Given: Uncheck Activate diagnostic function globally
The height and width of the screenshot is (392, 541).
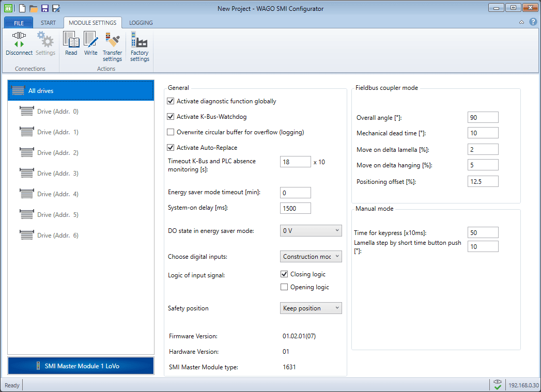Looking at the screenshot, I should [x=171, y=101].
